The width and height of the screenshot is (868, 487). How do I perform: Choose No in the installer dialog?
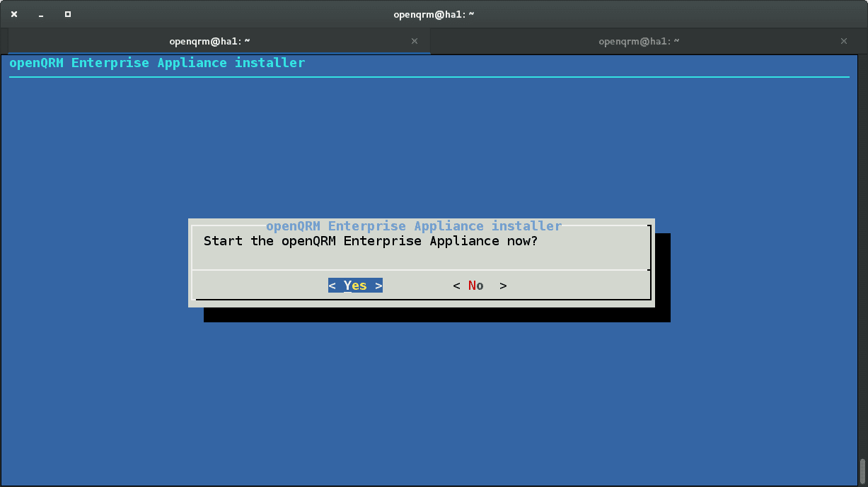(x=480, y=286)
